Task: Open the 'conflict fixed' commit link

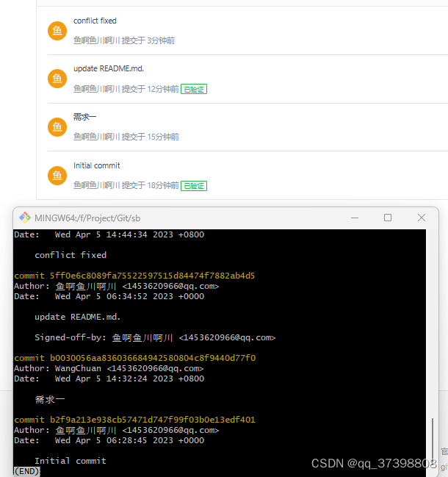Action: 95,21
